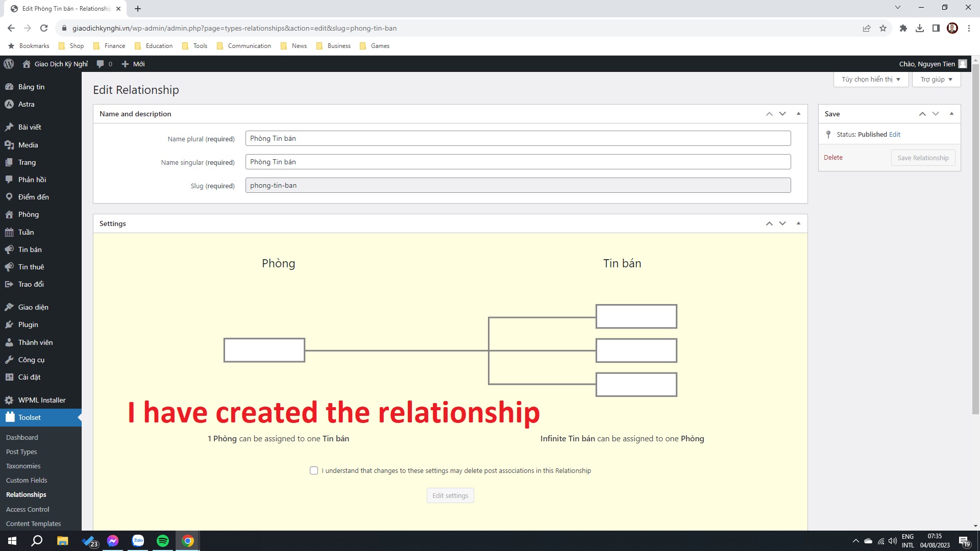Click the Plugin plug icon

point(9,324)
